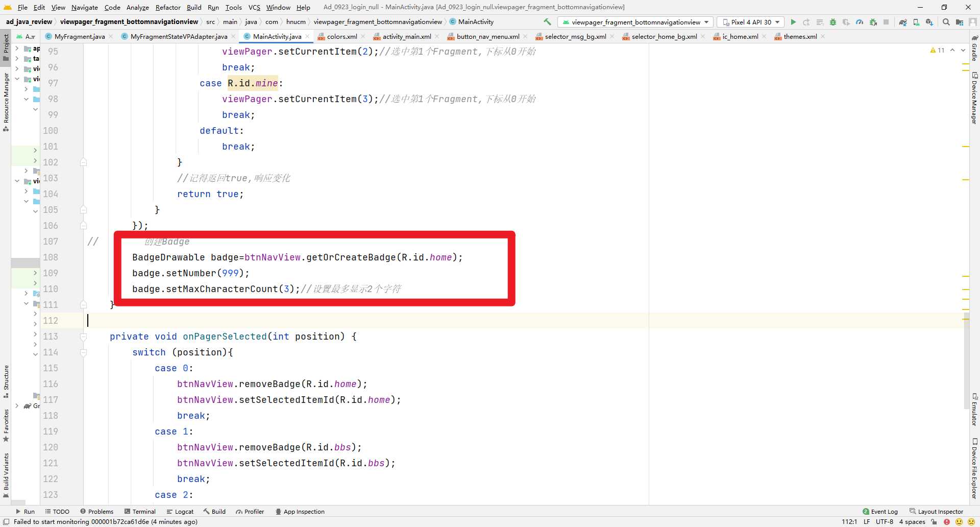Open device dropdown Pixel 4 API 30
Viewport: 980px width, 527px height.
(750, 22)
